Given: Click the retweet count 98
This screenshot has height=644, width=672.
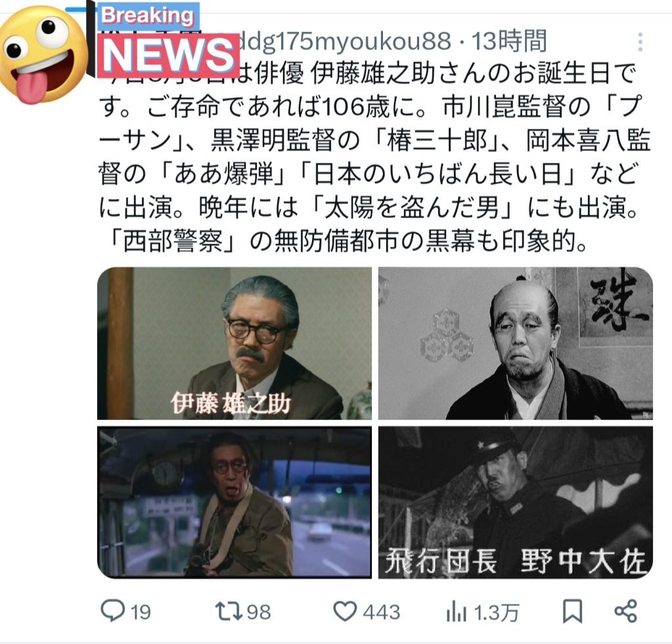Looking at the screenshot, I should (x=259, y=612).
